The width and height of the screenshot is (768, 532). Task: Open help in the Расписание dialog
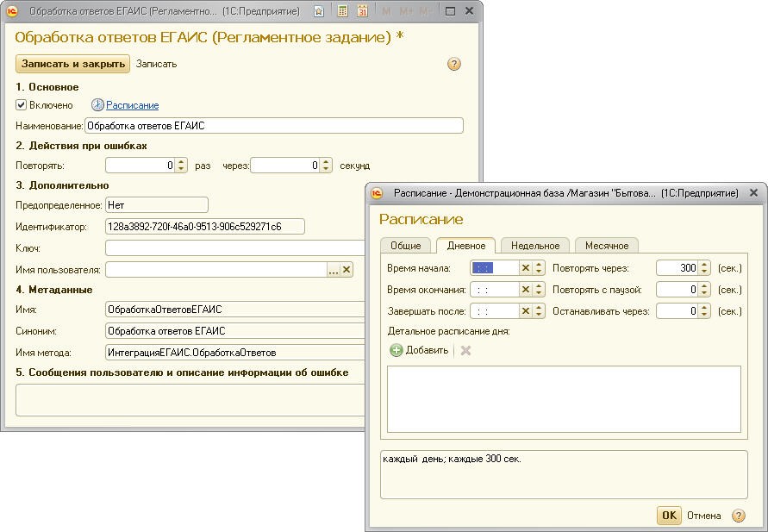(x=738, y=516)
